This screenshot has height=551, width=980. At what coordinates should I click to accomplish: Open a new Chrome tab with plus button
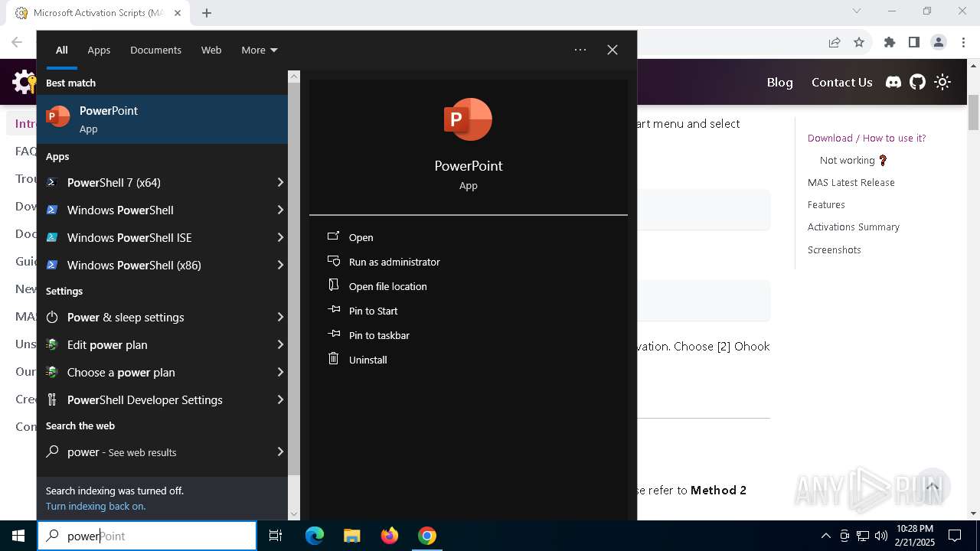click(x=207, y=12)
